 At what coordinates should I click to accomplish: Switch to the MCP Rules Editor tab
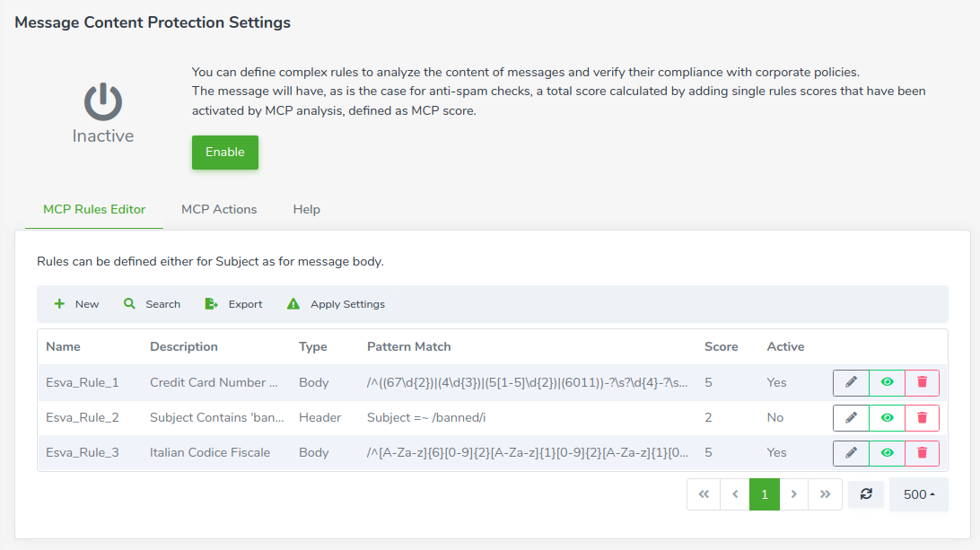(94, 209)
